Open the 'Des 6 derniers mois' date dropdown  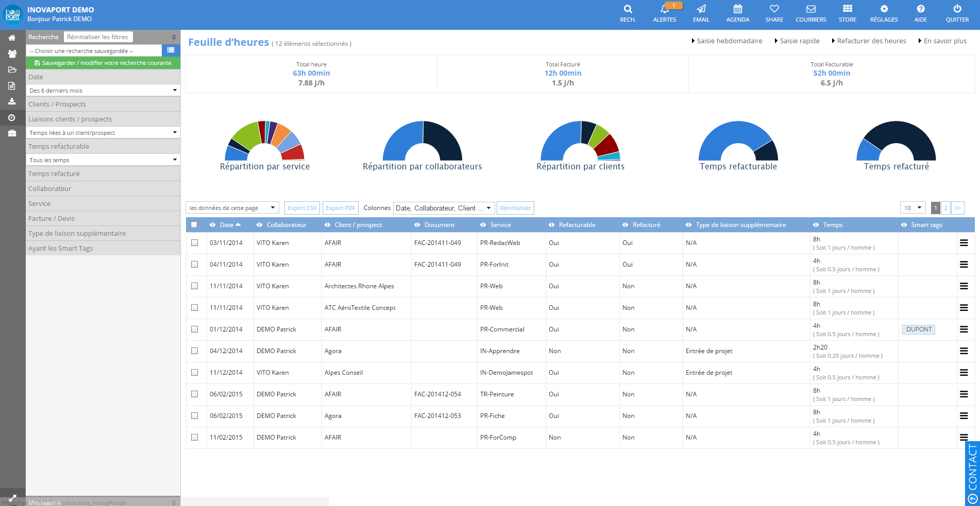103,90
